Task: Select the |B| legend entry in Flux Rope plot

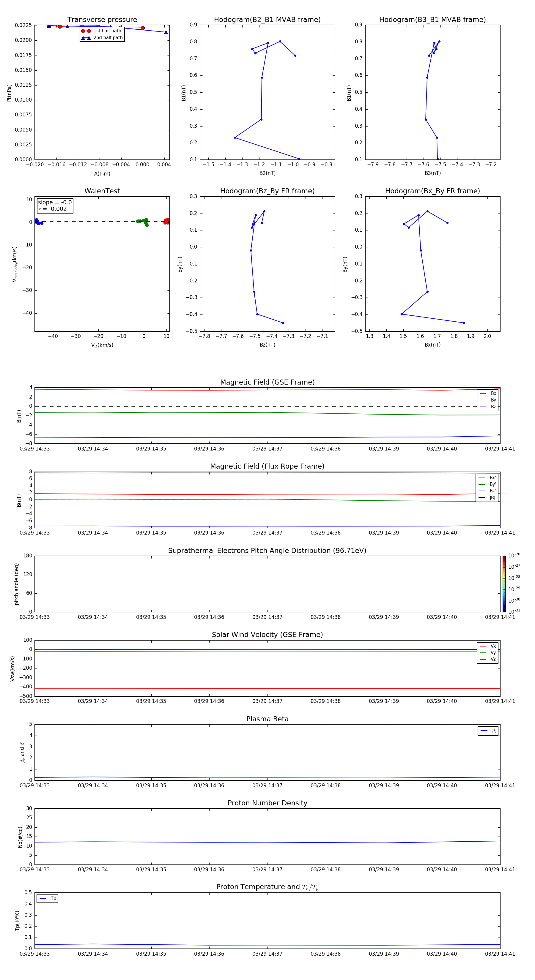Action: (487, 498)
